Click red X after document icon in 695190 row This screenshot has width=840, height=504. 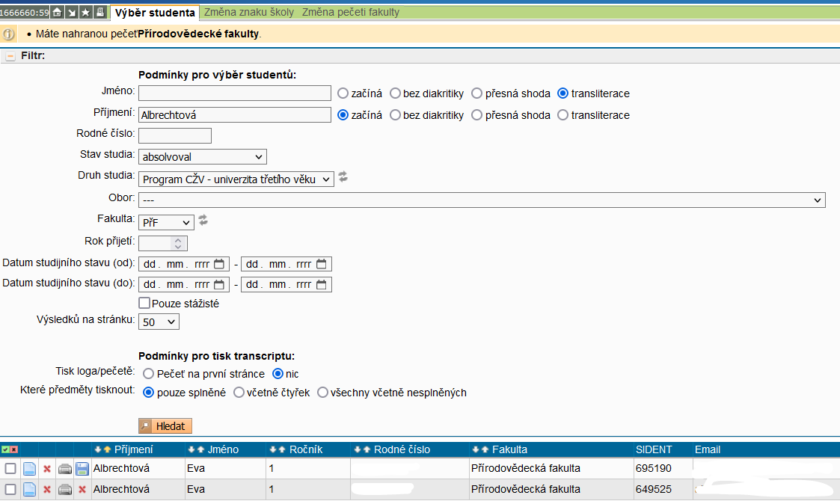click(47, 469)
